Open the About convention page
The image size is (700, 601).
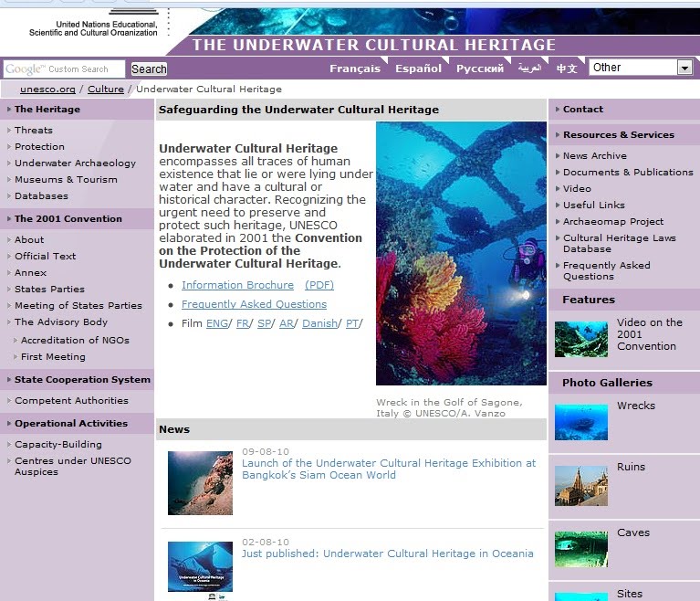coord(29,239)
